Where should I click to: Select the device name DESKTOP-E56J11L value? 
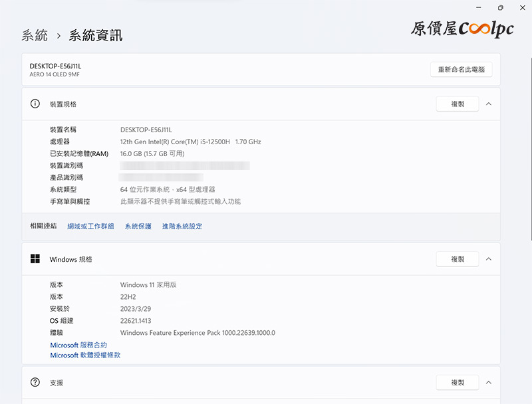[146, 130]
